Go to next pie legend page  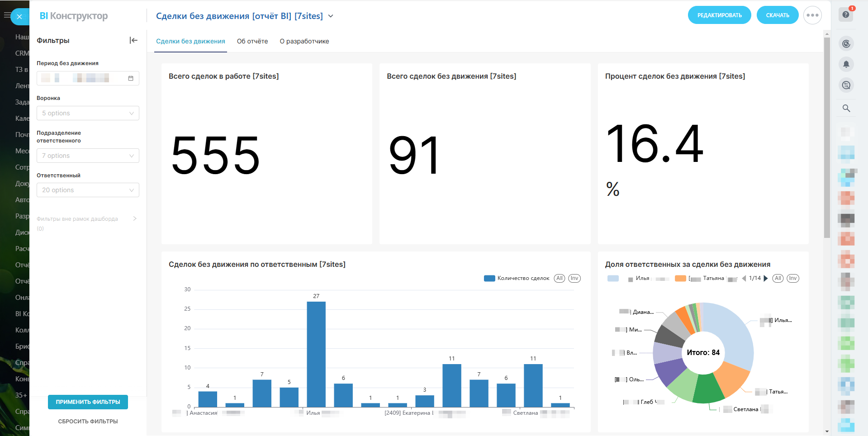[766, 278]
